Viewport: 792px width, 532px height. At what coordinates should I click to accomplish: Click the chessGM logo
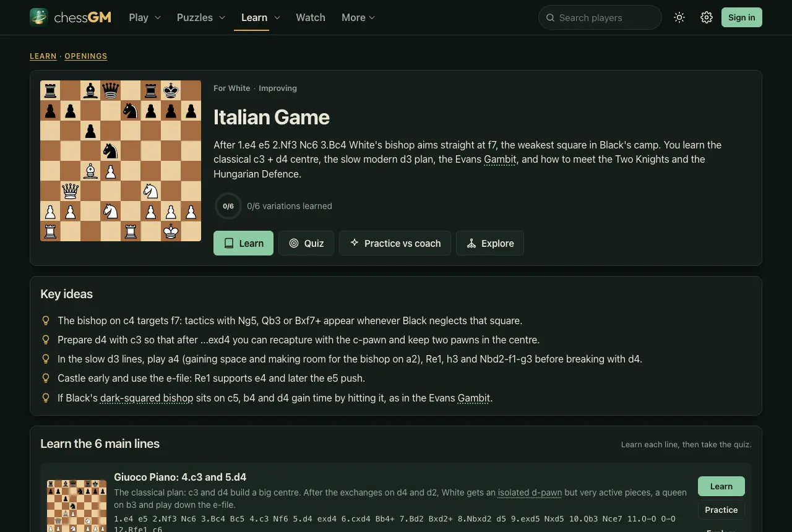pos(71,17)
